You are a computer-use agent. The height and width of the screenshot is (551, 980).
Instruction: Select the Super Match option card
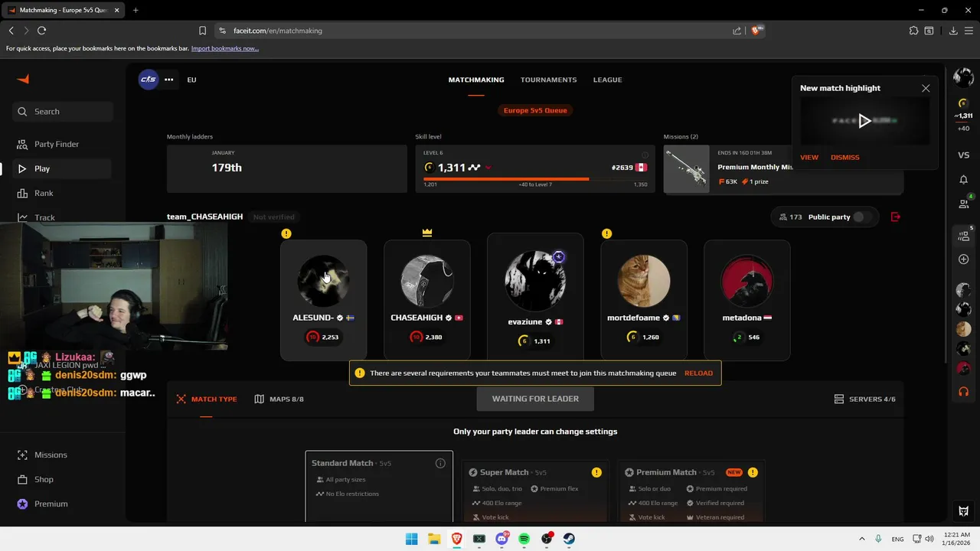point(536,491)
